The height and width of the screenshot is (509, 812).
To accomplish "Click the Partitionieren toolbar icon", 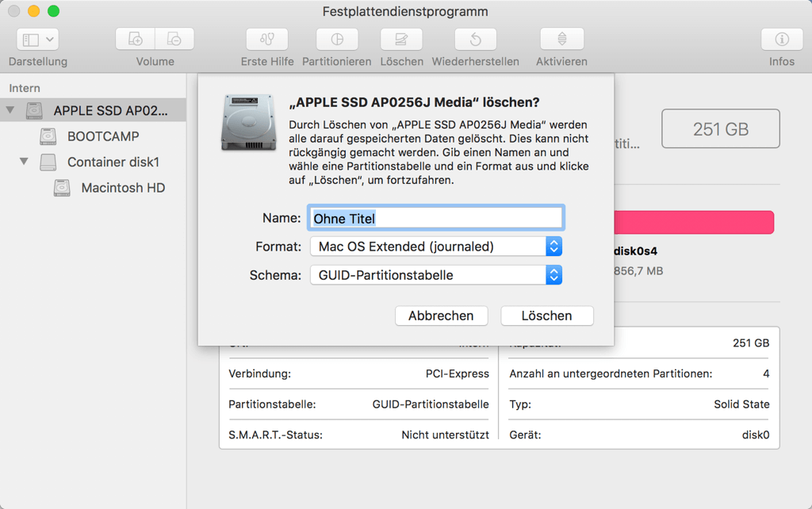I will pyautogui.click(x=337, y=40).
